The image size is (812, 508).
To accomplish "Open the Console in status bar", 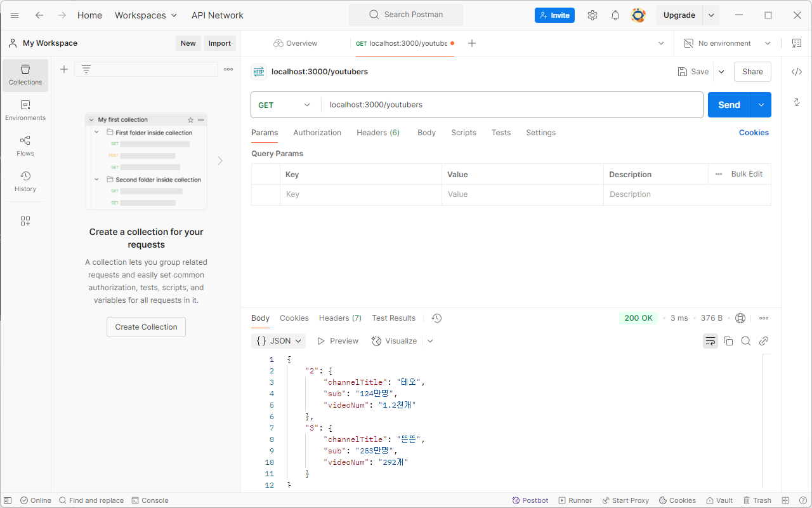I will (150, 500).
